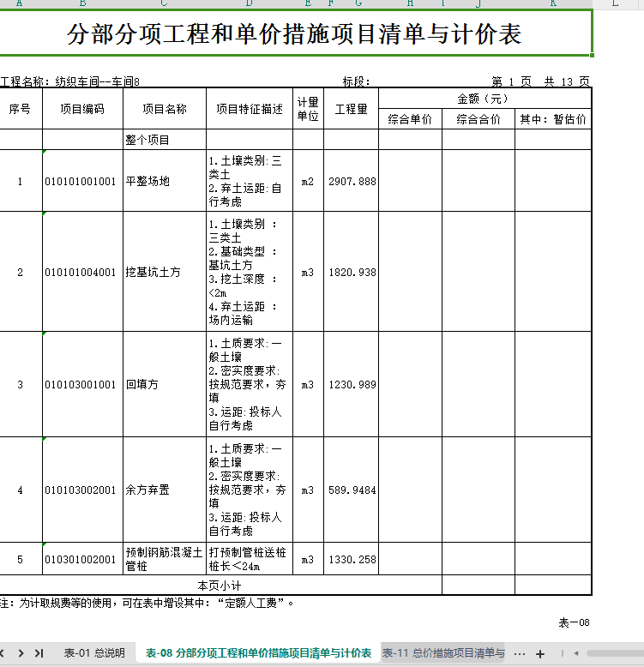The width and height of the screenshot is (644, 667).
Task: Select the 序号 header cell
Action: coord(20,109)
